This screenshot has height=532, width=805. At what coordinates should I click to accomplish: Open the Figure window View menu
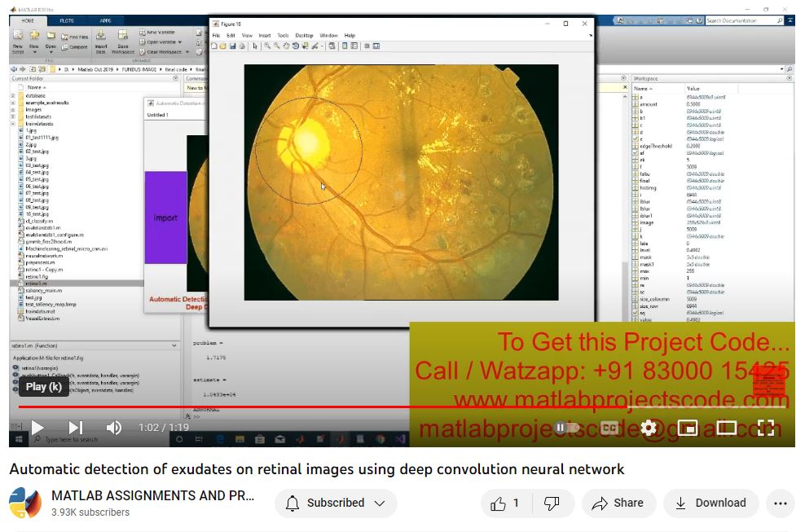(247, 35)
